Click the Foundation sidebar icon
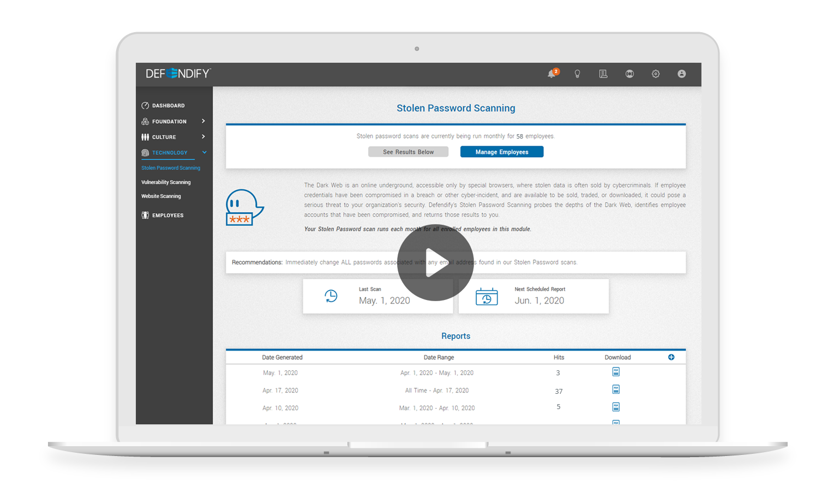The width and height of the screenshot is (840, 504). coord(145,121)
